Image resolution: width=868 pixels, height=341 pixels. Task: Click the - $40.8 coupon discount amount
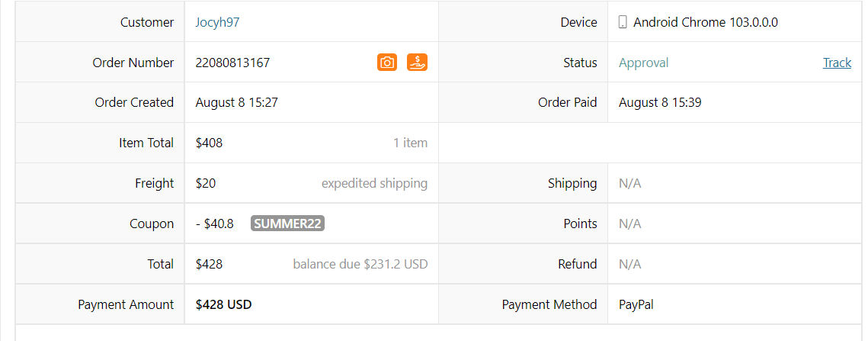point(215,224)
